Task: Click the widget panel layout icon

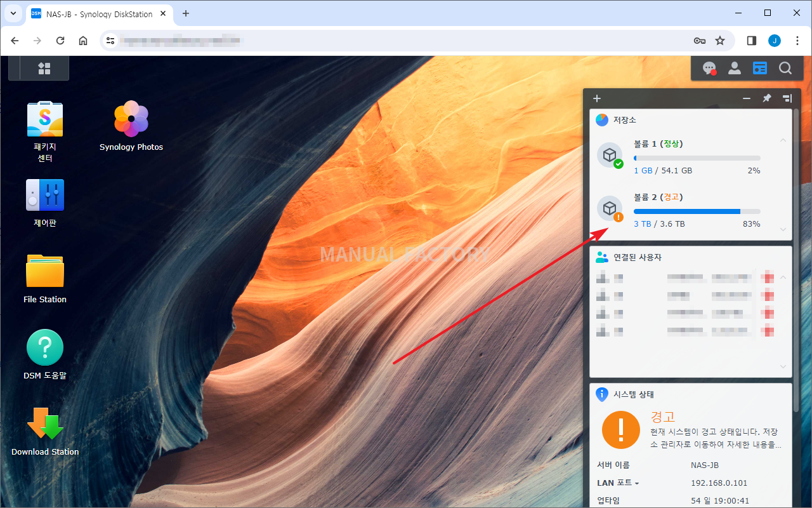Action: [x=787, y=98]
